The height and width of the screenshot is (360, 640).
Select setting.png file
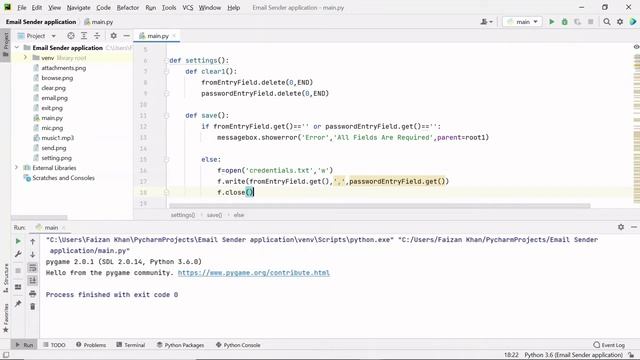56,158
